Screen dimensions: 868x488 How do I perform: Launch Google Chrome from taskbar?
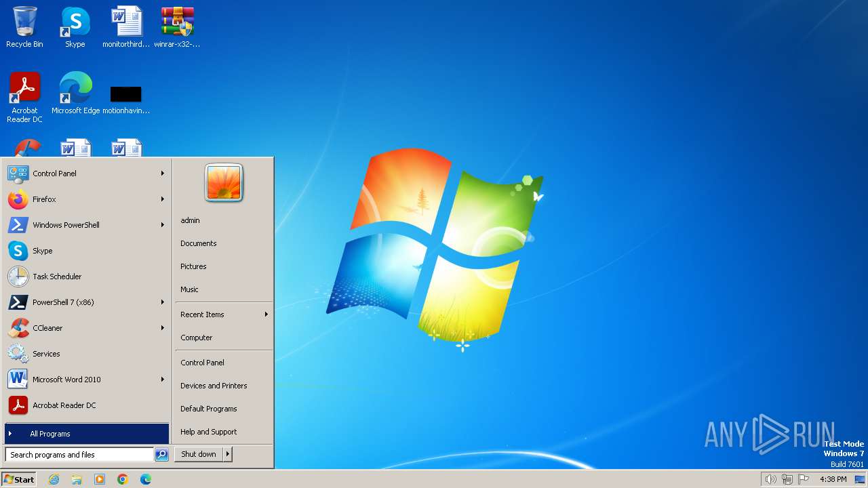tap(123, 479)
